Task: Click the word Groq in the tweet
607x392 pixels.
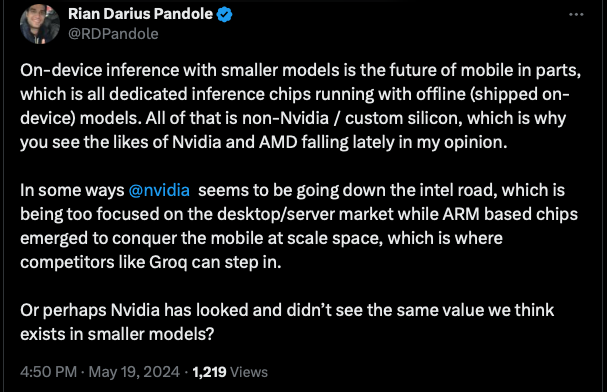Action: (x=168, y=262)
